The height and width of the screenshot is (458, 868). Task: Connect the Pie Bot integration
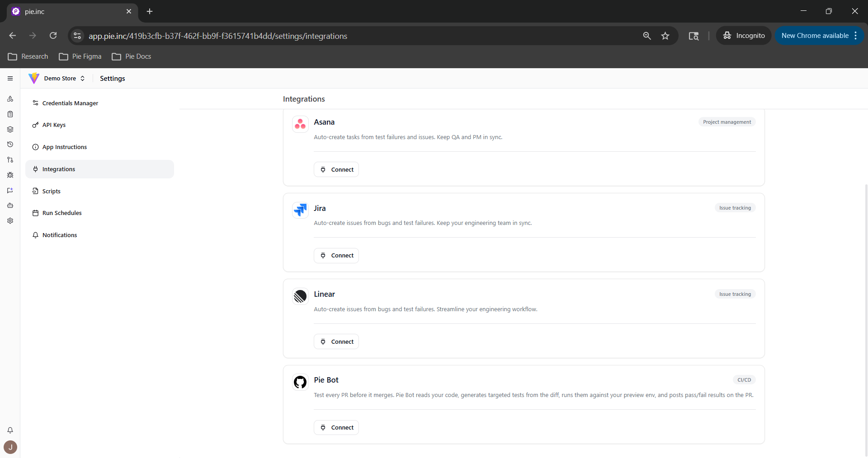[336, 428]
